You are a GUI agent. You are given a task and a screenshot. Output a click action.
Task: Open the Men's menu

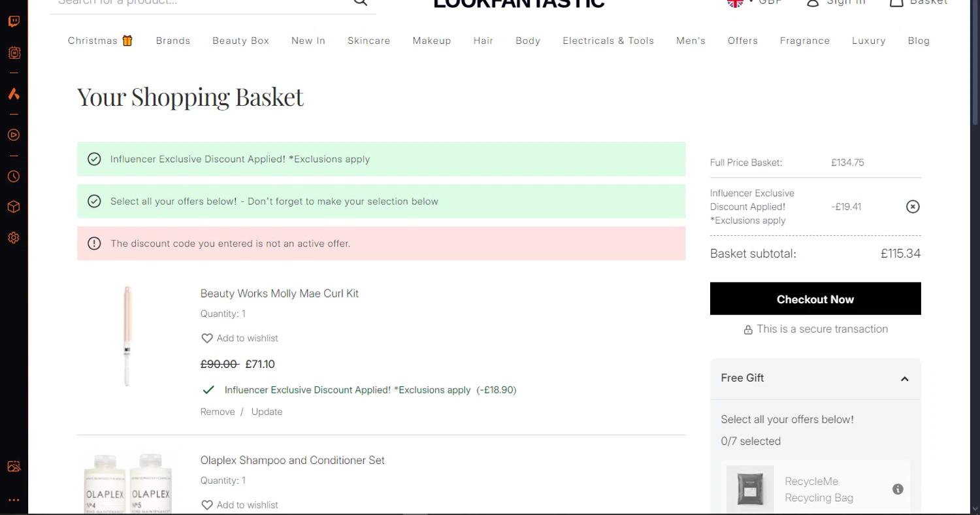tap(691, 41)
